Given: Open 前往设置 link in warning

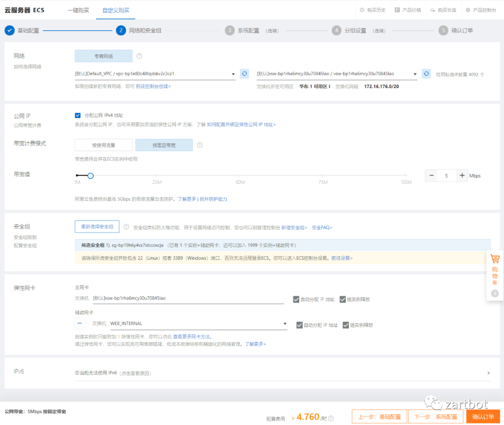Looking at the screenshot, I should [x=342, y=258].
